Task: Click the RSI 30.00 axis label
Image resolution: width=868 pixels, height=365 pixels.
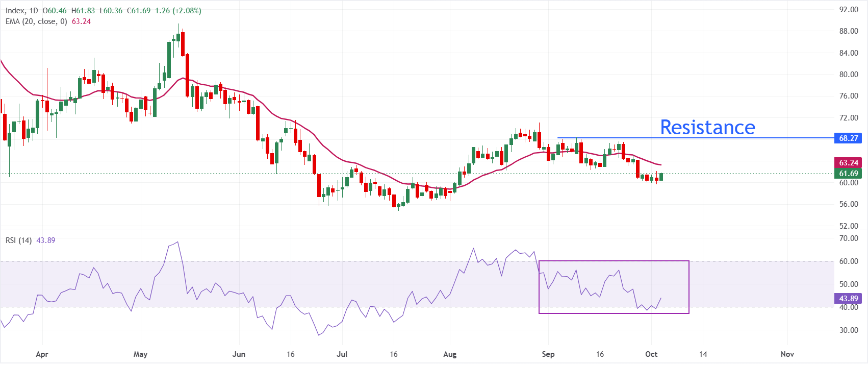Action: [x=849, y=330]
